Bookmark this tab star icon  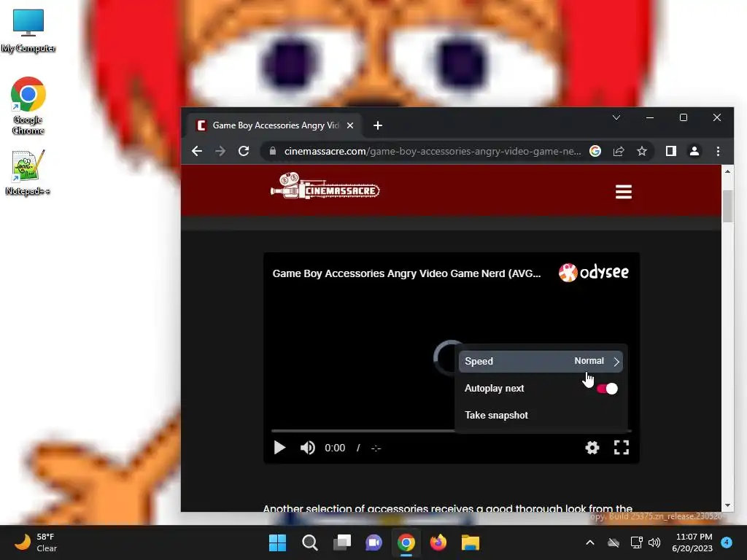click(x=642, y=152)
